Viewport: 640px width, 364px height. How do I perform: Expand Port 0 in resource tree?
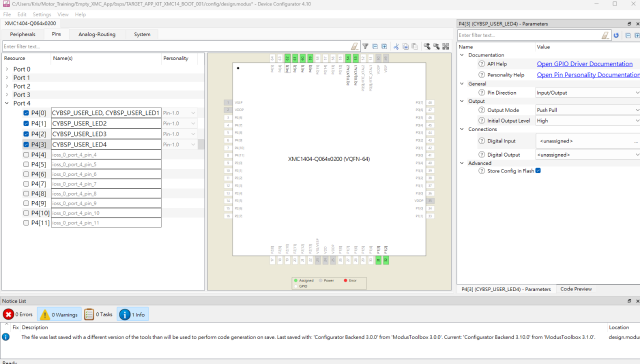pyautogui.click(x=6, y=69)
